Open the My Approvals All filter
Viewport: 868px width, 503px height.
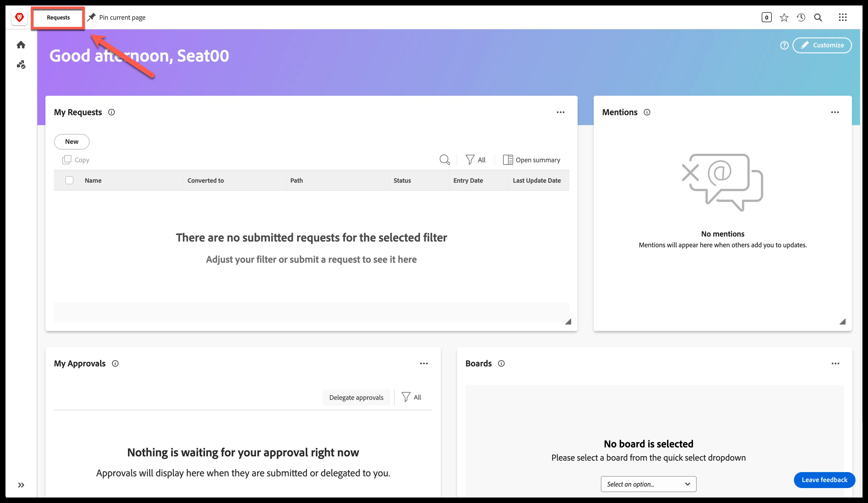(x=411, y=397)
